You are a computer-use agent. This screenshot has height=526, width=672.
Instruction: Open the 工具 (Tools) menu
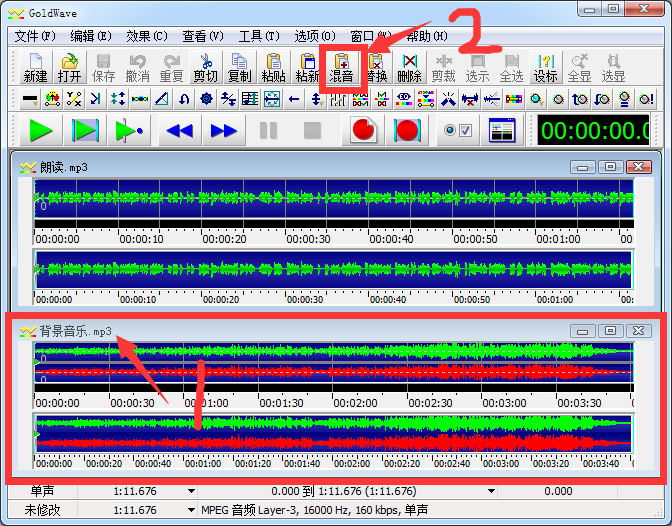[258, 36]
